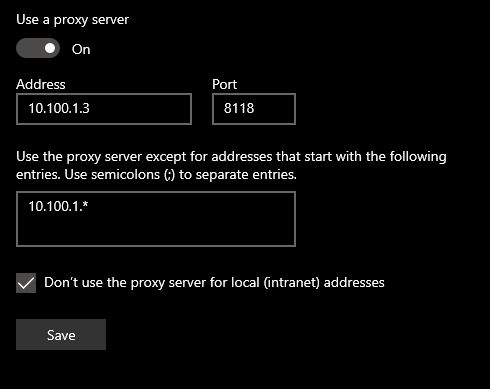
Task: Click the 8118 value in the Port field
Action: [x=239, y=108]
